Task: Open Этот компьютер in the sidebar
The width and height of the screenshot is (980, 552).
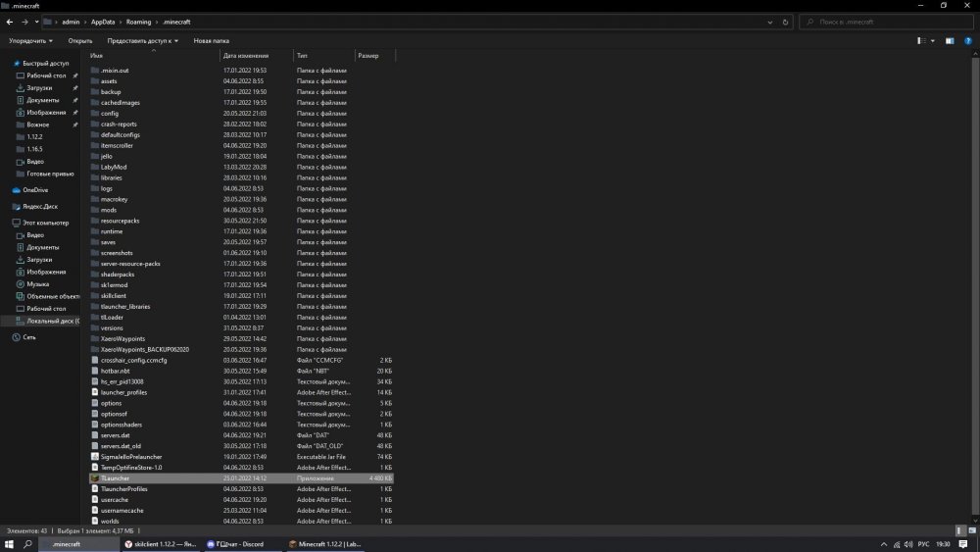Action: (x=46, y=223)
